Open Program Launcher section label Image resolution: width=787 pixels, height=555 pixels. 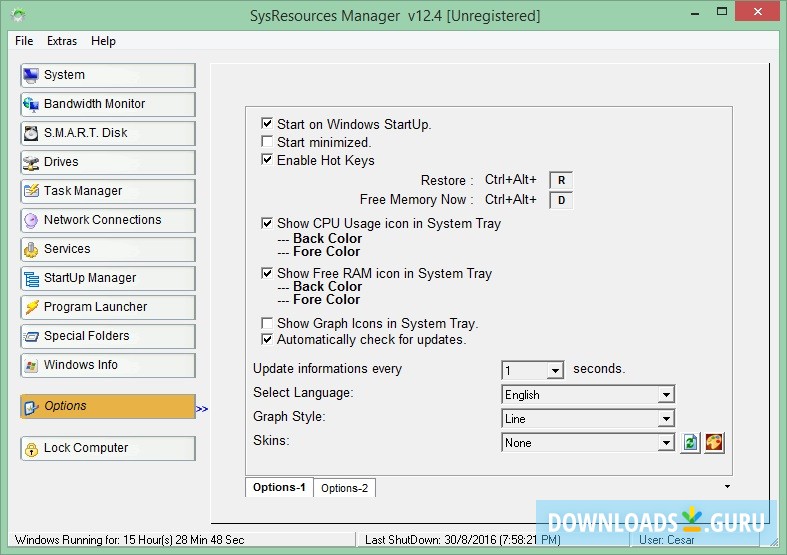click(95, 307)
